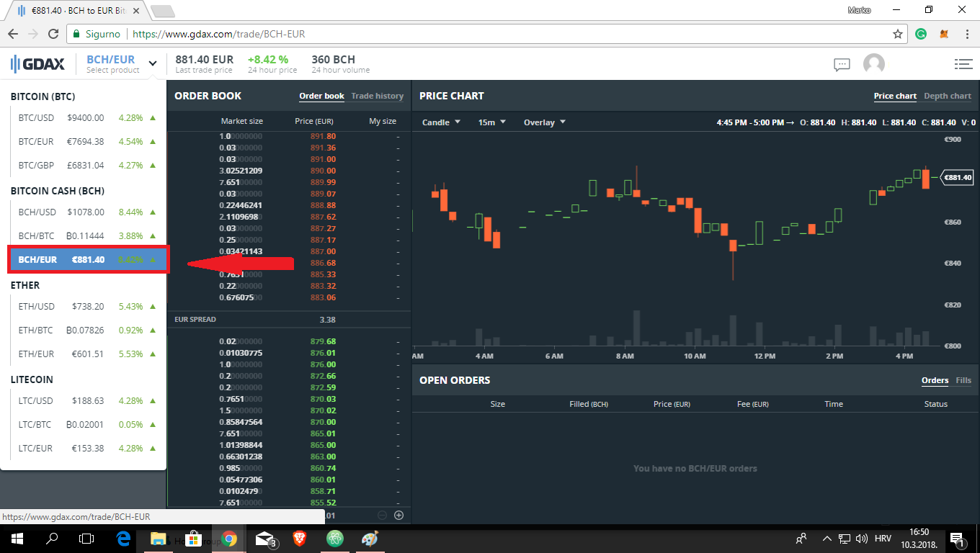Switch to the Order book tab
Screen dimensions: 980x553
(322, 96)
